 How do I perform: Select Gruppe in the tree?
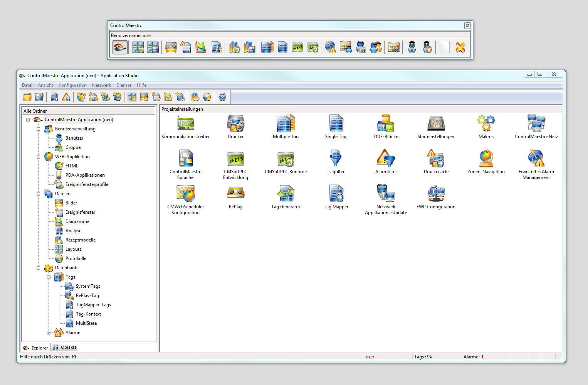(73, 147)
